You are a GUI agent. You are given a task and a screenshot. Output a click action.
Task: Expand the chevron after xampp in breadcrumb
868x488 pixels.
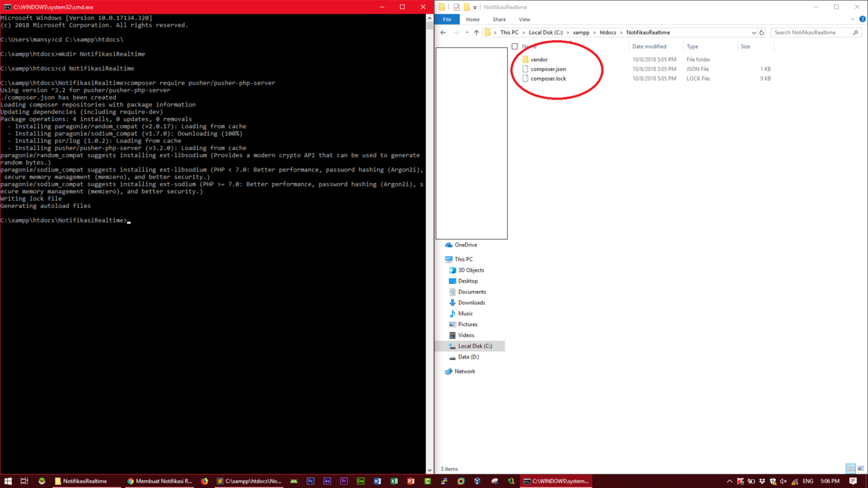pos(595,33)
